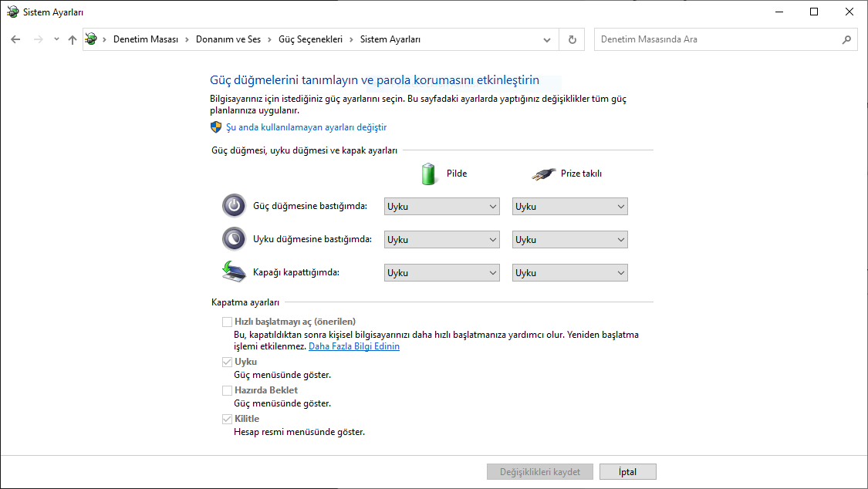This screenshot has width=868, height=489.
Task: Click the Kapatma ayarları section heading
Action: [245, 302]
